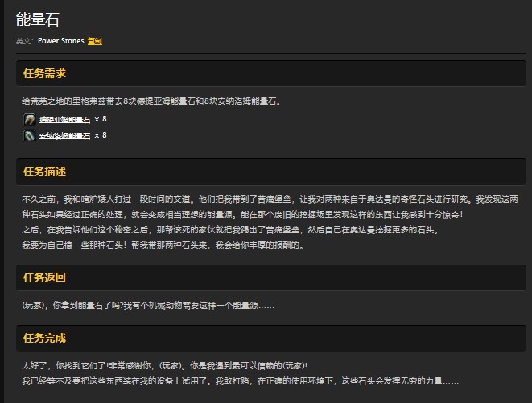The width and height of the screenshot is (532, 403).
Task: Click the × 8 quantity beside 安纳洛姆能量石
Action: [x=100, y=136]
